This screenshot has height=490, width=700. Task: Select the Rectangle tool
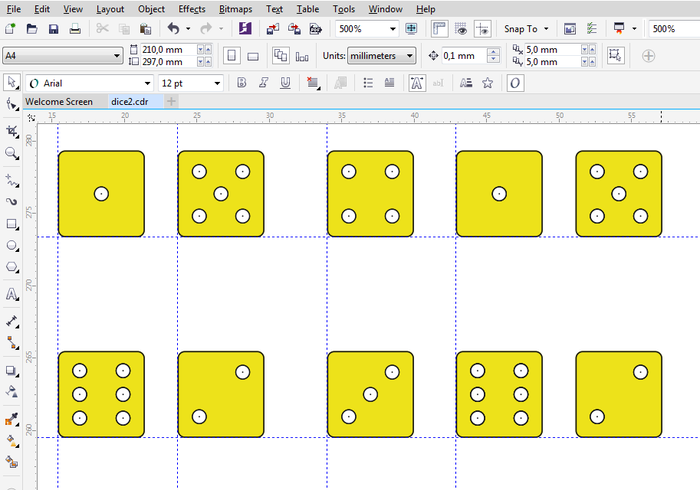click(12, 223)
